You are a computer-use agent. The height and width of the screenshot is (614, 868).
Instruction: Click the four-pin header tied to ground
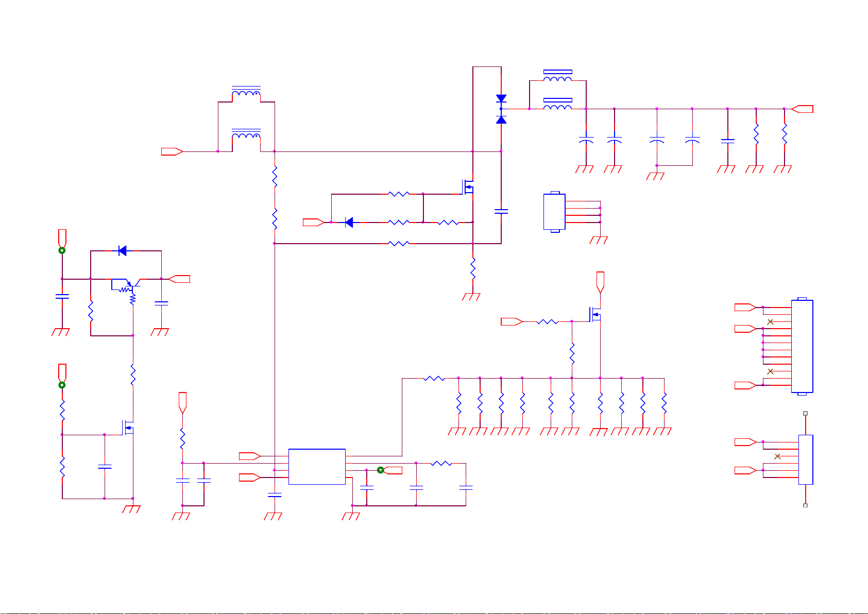coord(554,212)
